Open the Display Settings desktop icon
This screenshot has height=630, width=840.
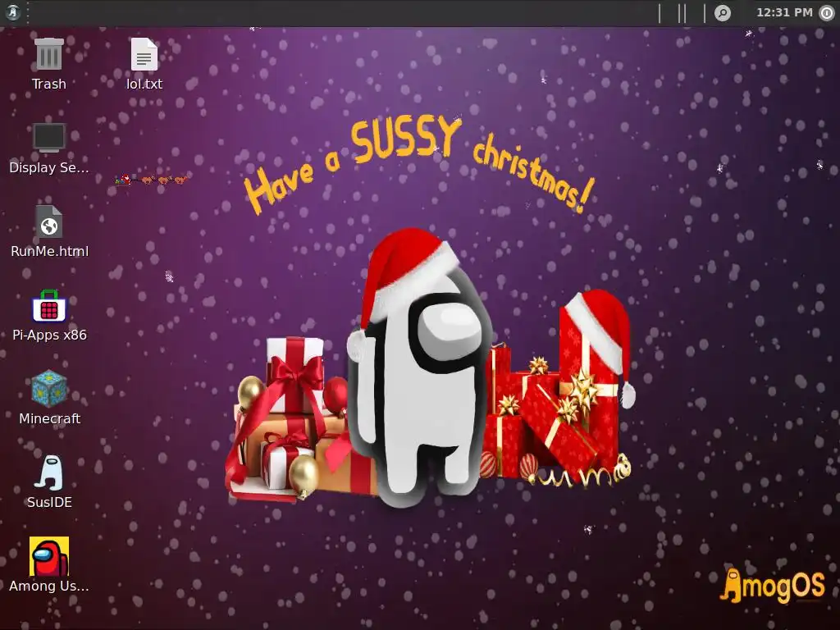48,138
